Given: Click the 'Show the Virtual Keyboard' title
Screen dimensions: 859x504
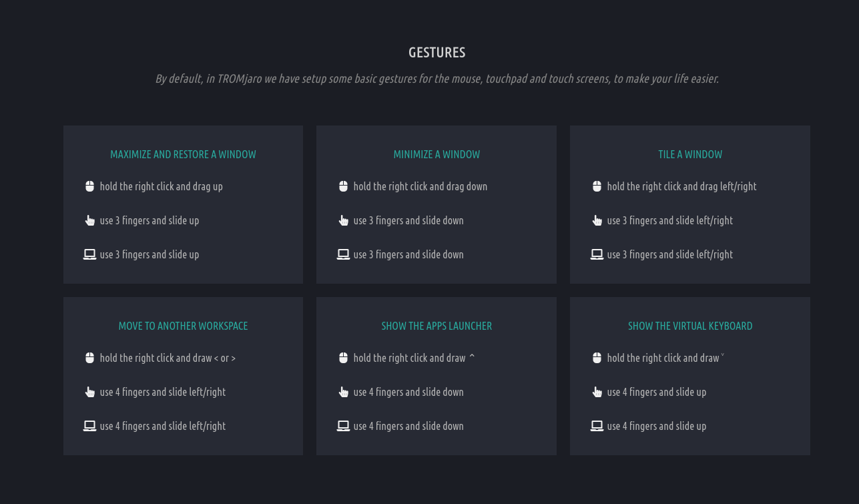Looking at the screenshot, I should click(690, 326).
